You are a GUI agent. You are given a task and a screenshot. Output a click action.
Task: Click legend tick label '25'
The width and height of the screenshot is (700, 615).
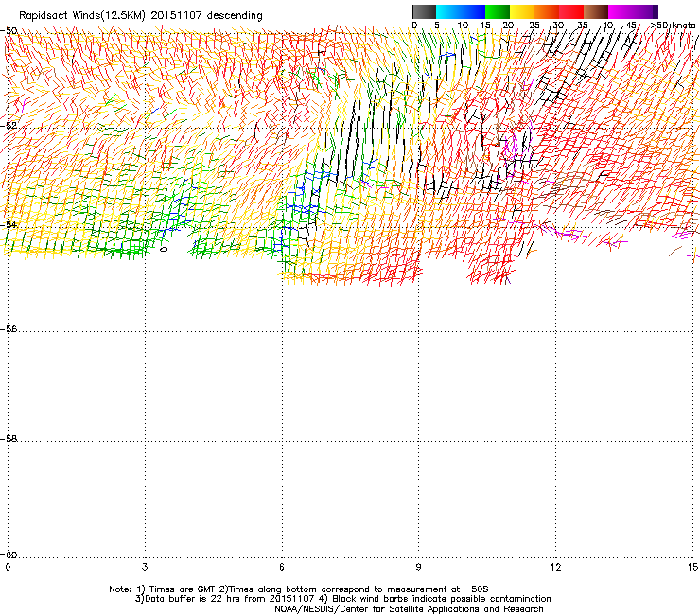tap(534, 25)
